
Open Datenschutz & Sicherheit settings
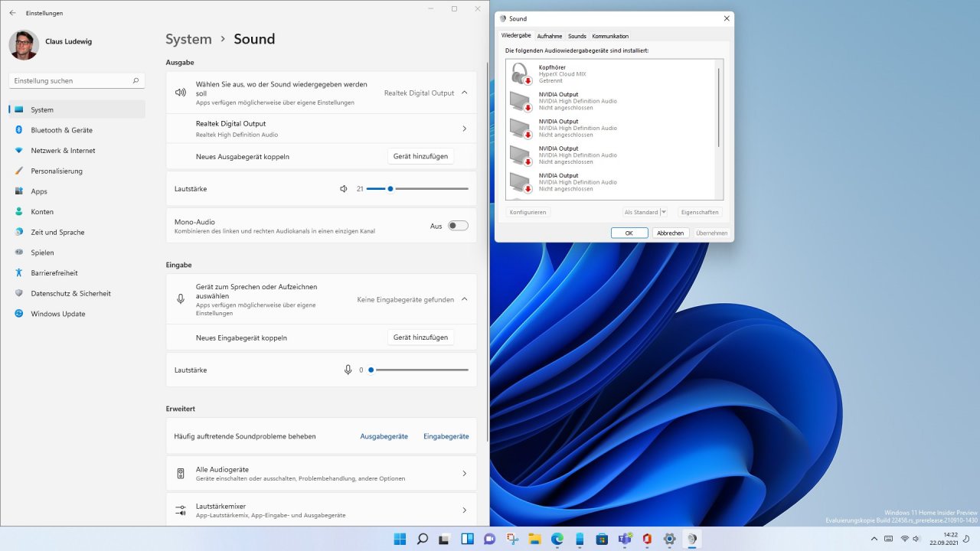[77, 293]
